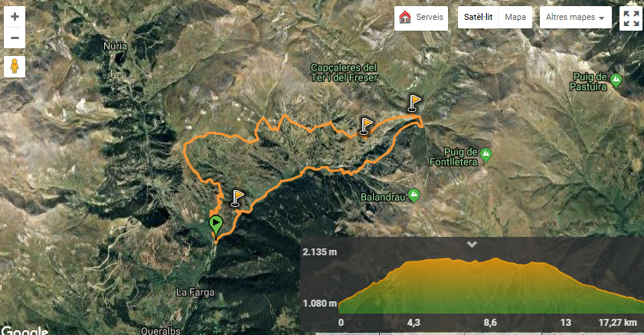Toggle fullscreen map view

pos(631,18)
